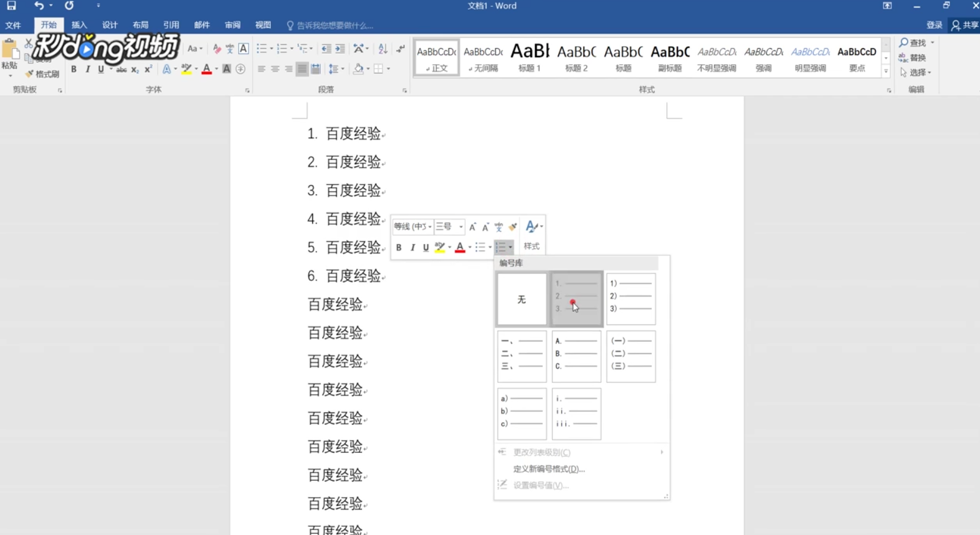980x535 pixels.
Task: Click the Phonetic Guide icon in mini toolbar
Action: tap(498, 227)
